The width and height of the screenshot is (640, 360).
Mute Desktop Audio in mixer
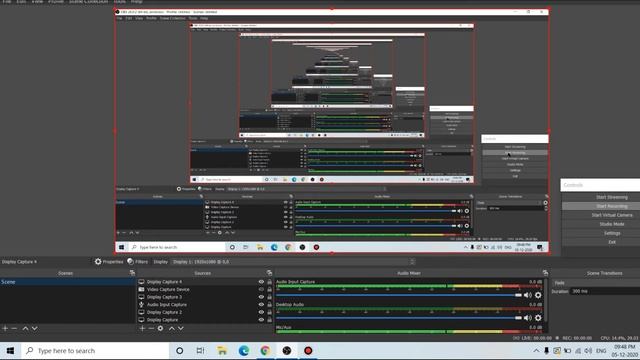click(528, 318)
